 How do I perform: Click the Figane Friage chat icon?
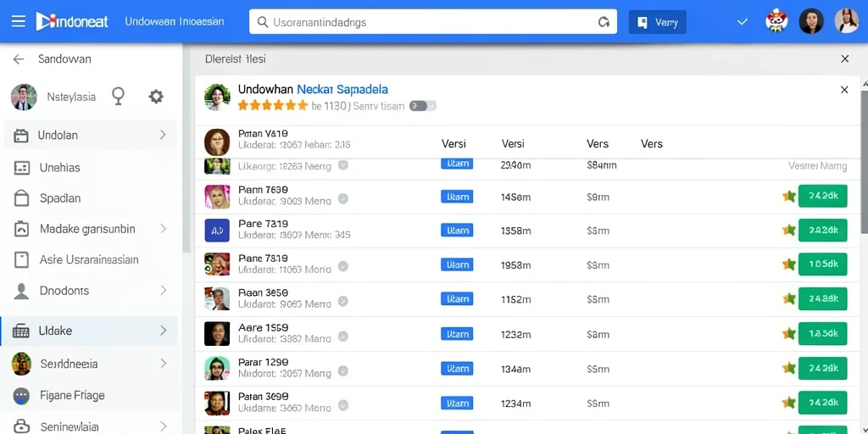(x=21, y=395)
